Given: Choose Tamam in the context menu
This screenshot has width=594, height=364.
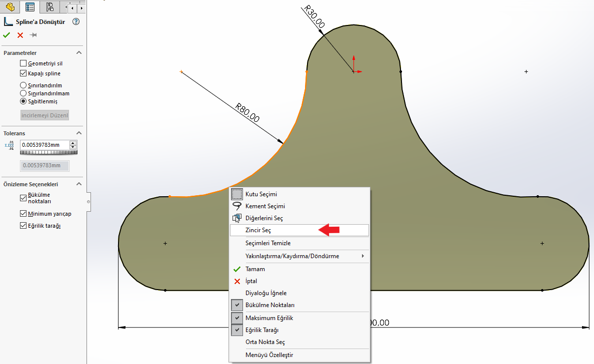Looking at the screenshot, I should (256, 269).
